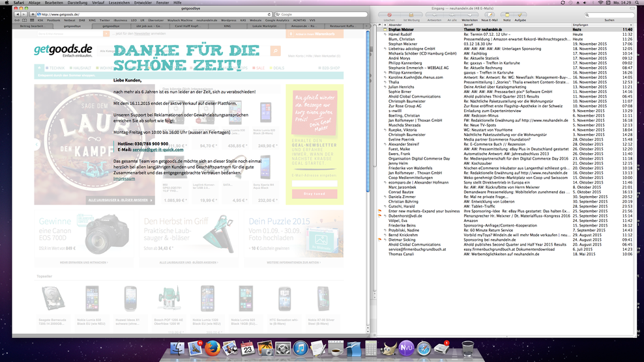Open the NVU editor from the Dock
Viewport: 644px width, 362px height.
coord(406,348)
